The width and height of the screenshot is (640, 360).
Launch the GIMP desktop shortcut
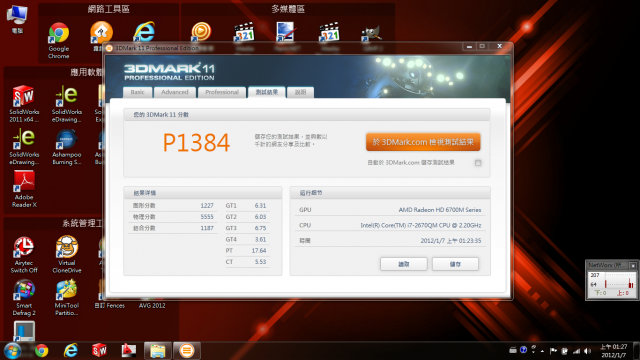(371, 33)
